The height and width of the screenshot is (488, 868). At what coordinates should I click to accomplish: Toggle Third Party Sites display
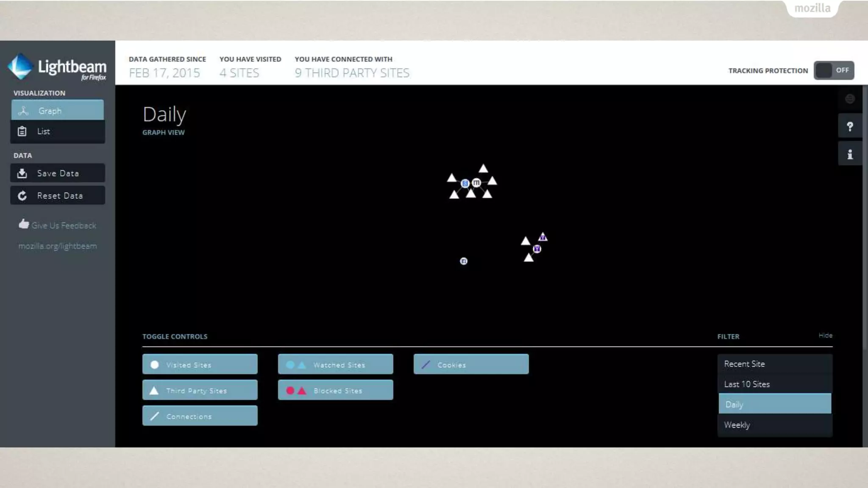[200, 390]
